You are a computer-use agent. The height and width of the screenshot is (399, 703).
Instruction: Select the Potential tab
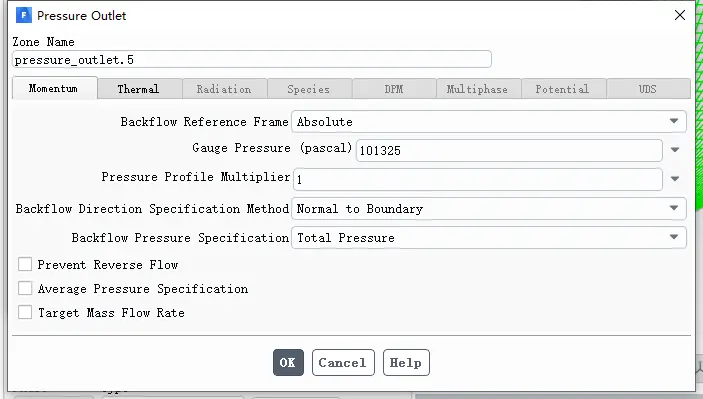[x=564, y=89]
